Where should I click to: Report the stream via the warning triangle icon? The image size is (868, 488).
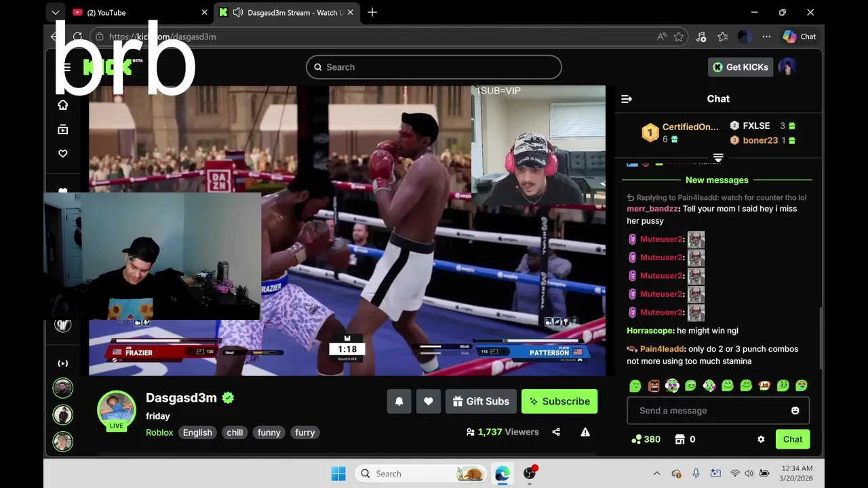point(585,432)
